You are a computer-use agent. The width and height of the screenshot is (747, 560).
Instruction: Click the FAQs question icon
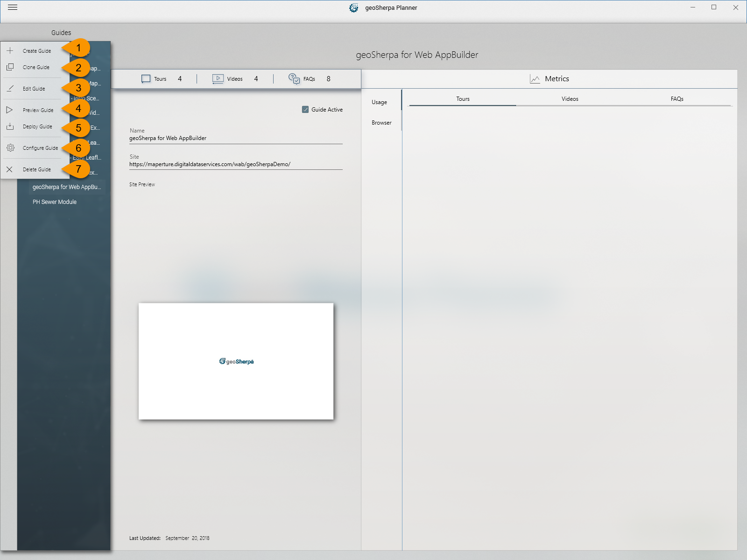[294, 78]
